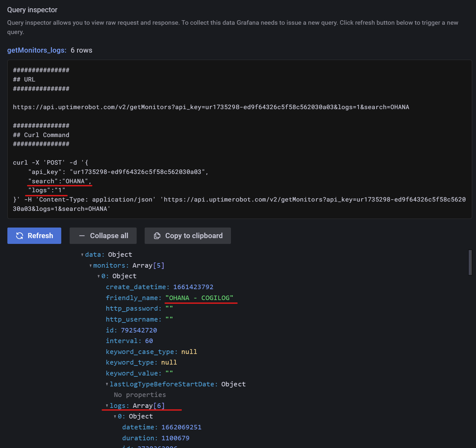Collapse the lastLogTypeBeforeStartDate node
This screenshot has height=448, width=476.
107,384
